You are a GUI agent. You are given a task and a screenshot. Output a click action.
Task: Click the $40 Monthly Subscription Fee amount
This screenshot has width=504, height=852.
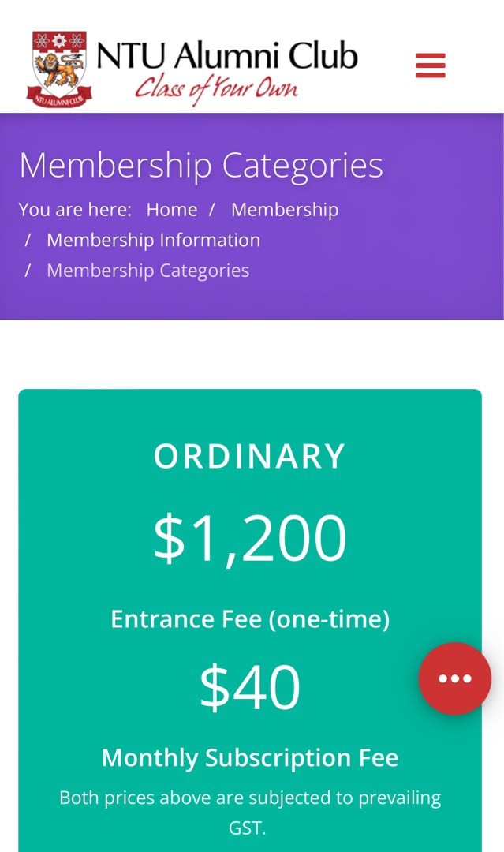250,685
